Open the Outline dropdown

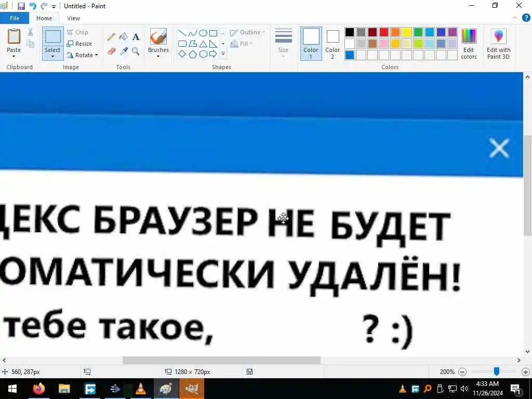point(248,33)
